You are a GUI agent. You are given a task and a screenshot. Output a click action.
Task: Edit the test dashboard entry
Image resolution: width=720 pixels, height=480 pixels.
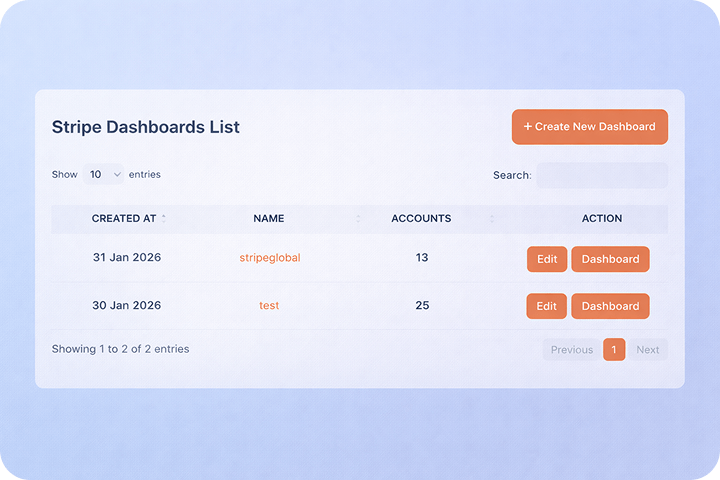547,306
